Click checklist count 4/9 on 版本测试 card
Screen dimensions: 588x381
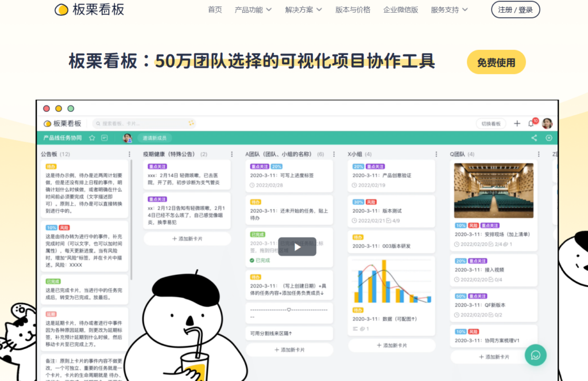click(x=393, y=221)
